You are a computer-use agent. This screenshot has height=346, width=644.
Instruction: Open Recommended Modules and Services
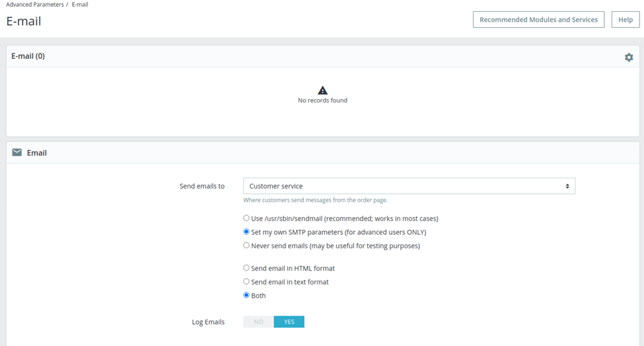click(x=538, y=20)
